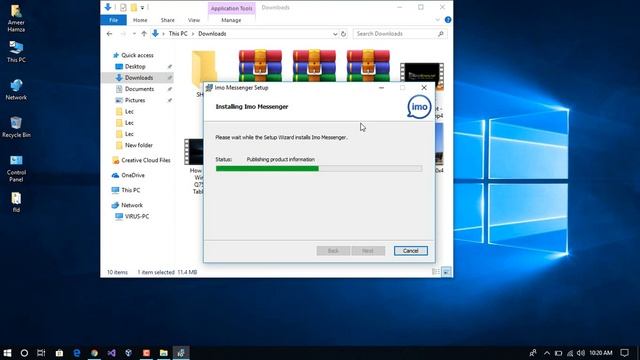Select Downloads in the navigation pane
Screen dimensions: 640x360
click(139, 78)
